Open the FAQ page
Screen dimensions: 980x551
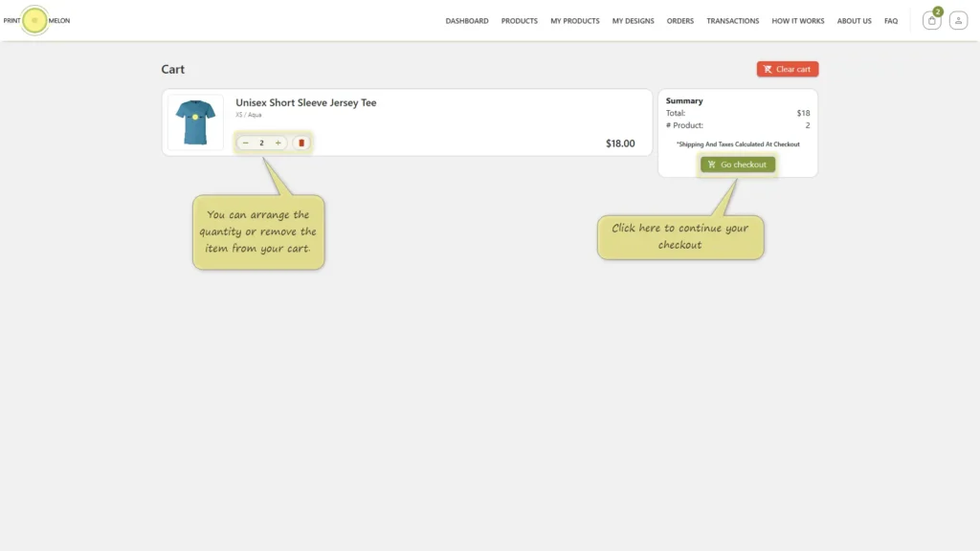891,21
